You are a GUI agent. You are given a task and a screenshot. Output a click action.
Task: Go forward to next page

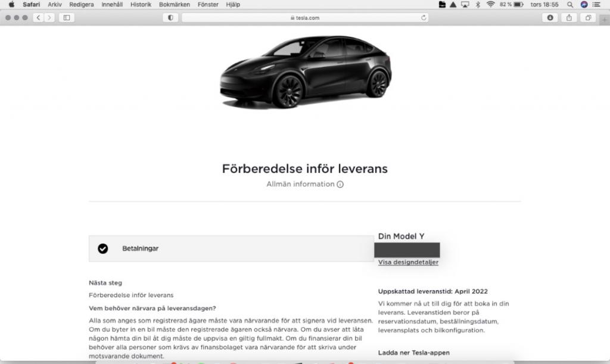tap(49, 17)
